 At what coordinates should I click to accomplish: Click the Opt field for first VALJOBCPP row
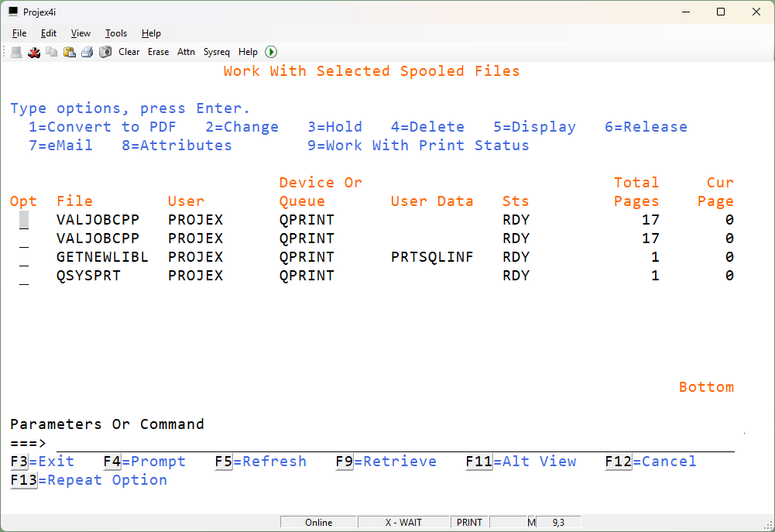coord(24,220)
